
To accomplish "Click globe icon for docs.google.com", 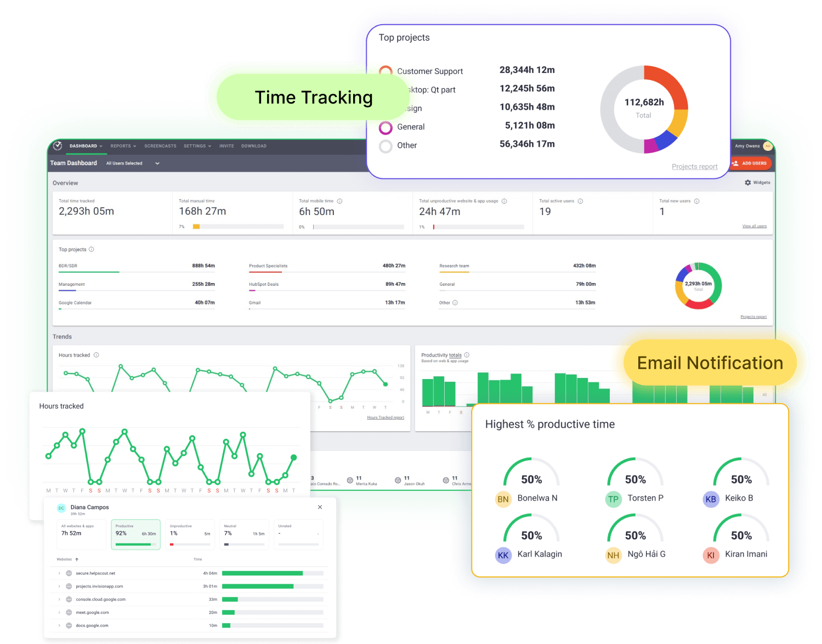I will point(69,626).
